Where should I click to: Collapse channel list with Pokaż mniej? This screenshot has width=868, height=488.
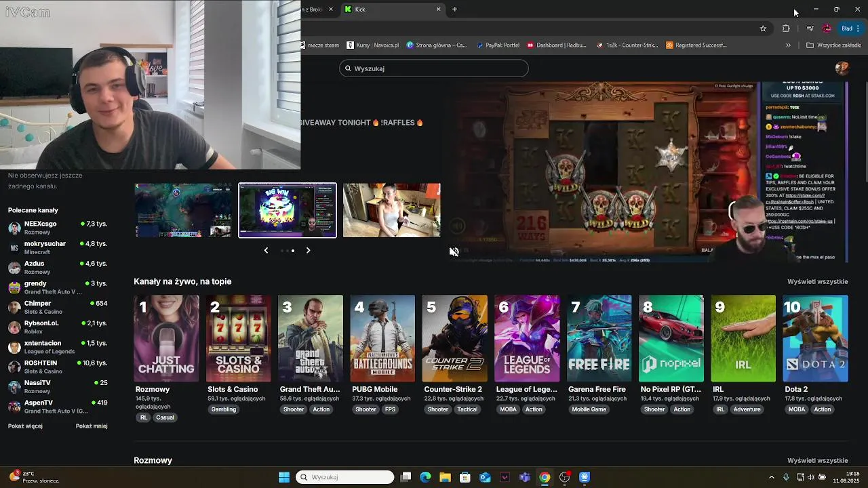point(92,426)
